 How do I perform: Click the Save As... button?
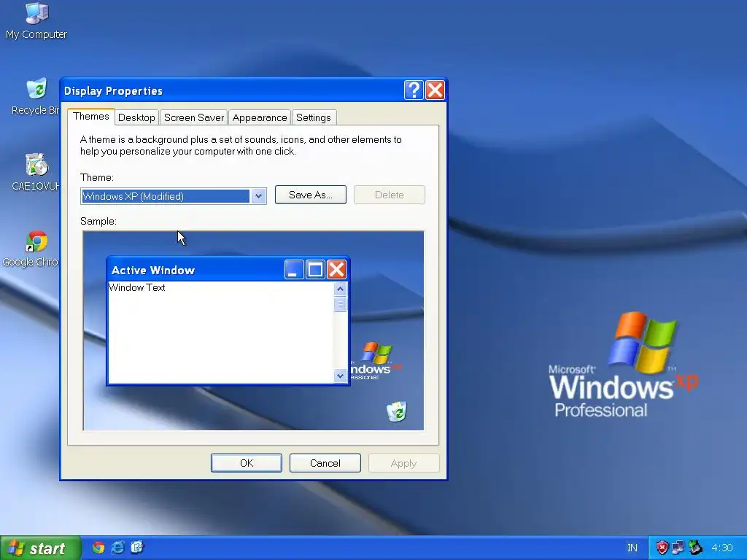tap(311, 195)
